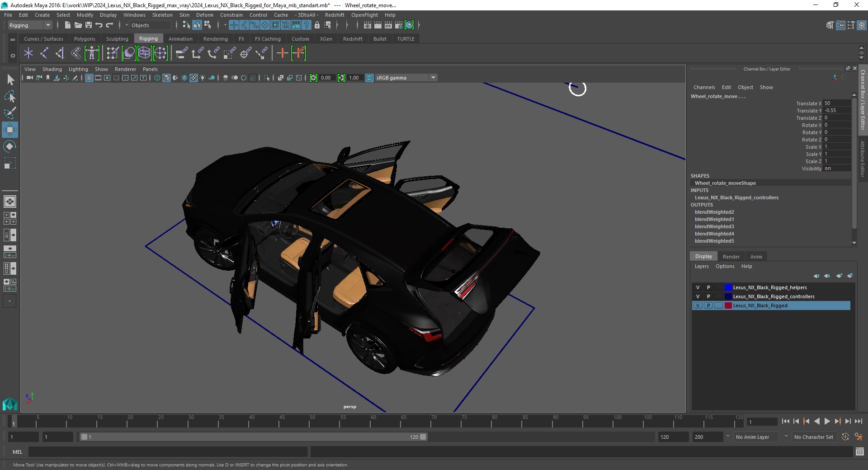
Task: Redo action arrow icon
Action: click(109, 25)
